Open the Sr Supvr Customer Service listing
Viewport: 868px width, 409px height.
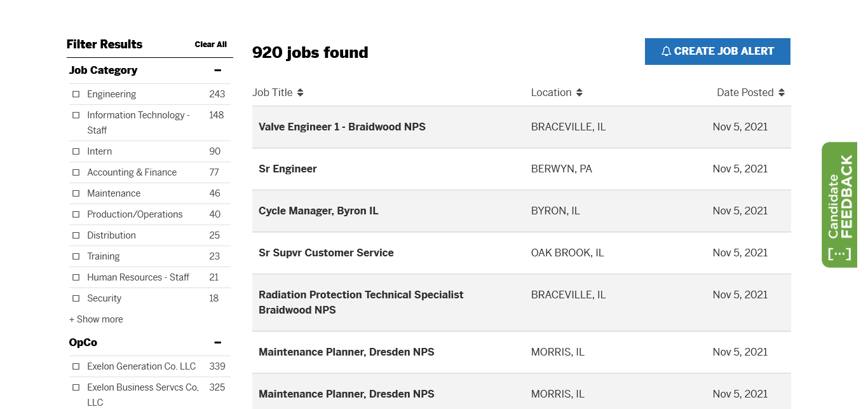coord(326,253)
